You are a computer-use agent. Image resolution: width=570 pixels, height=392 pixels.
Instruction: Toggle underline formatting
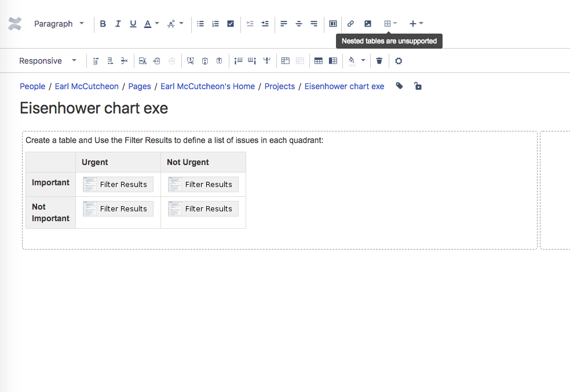[x=133, y=24]
